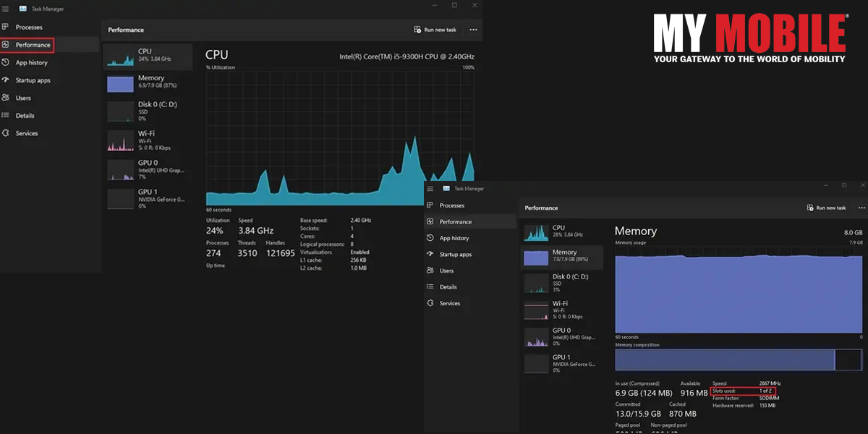Click Run new task in right Task Manager

click(x=825, y=208)
